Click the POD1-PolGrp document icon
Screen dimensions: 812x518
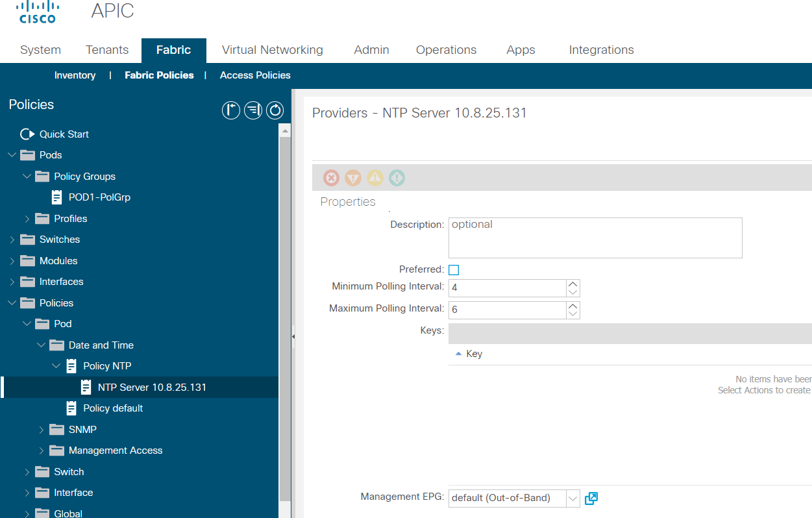click(57, 197)
